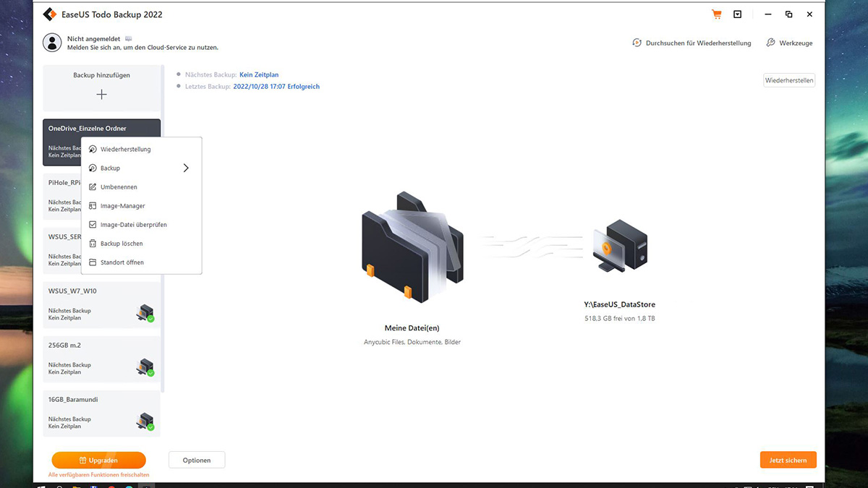Click the Meine Datei(en) source label
The width and height of the screenshot is (868, 488).
pos(413,328)
